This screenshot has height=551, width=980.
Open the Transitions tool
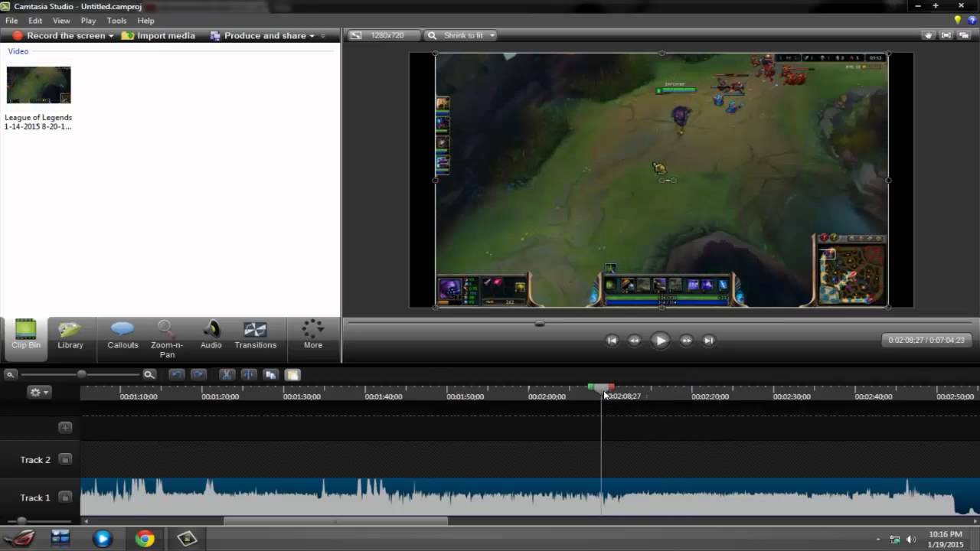[255, 335]
